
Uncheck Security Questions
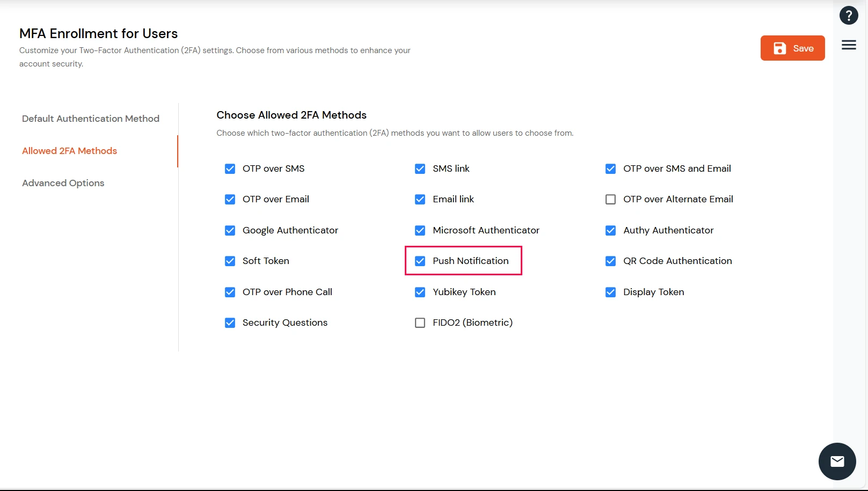(230, 323)
